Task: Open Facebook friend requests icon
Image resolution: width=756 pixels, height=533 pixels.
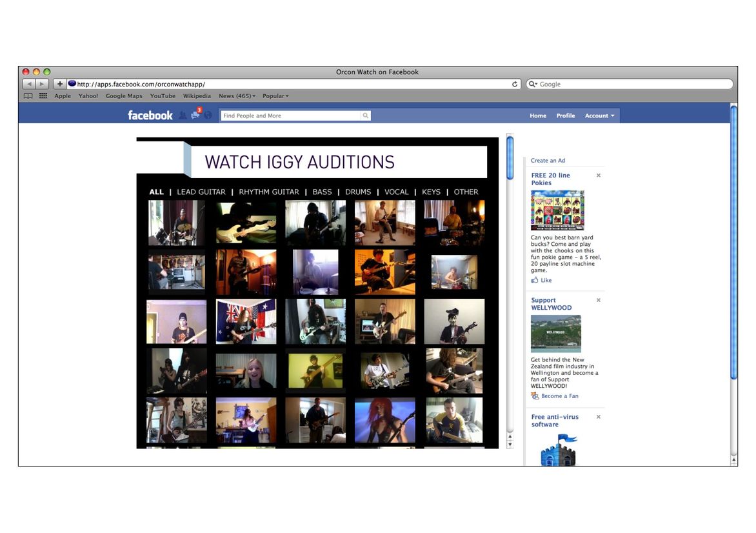Action: tap(183, 116)
